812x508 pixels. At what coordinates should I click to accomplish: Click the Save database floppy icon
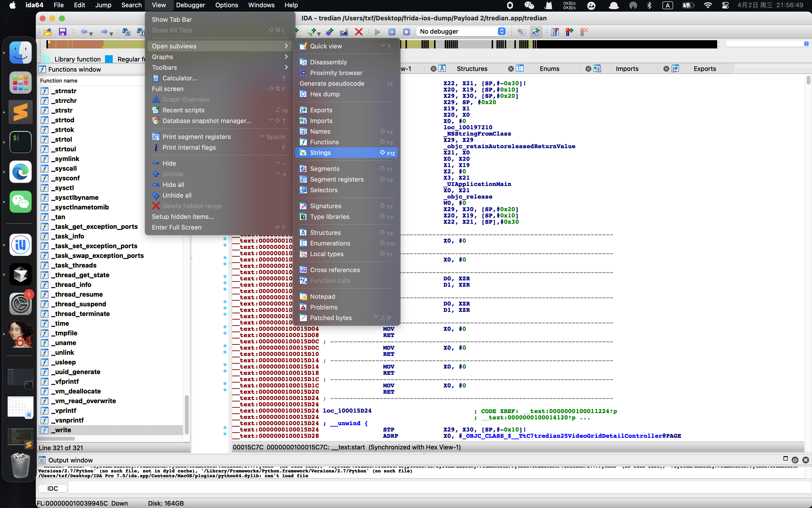[62, 32]
